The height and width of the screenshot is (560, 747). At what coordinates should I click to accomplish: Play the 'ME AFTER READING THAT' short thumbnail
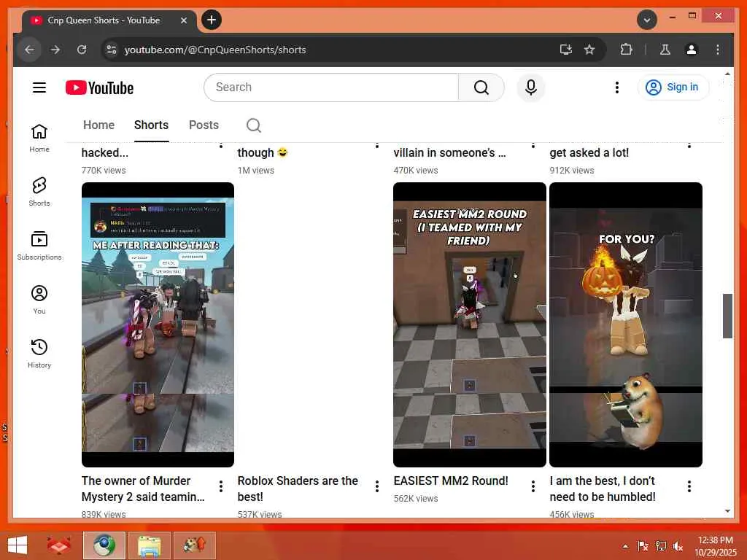coord(158,324)
